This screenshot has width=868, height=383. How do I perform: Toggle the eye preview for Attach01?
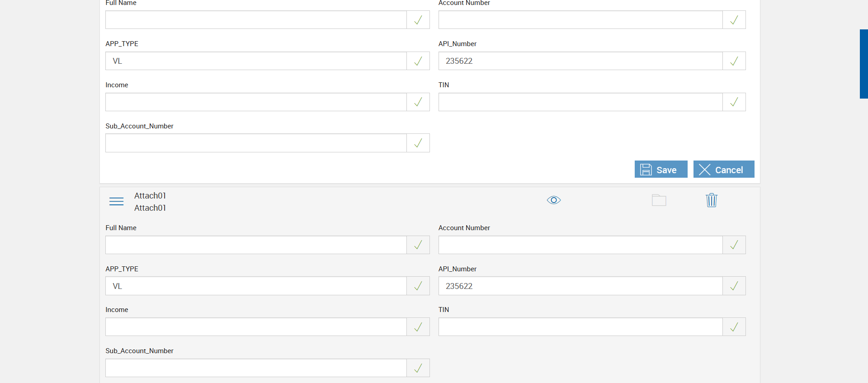[553, 200]
